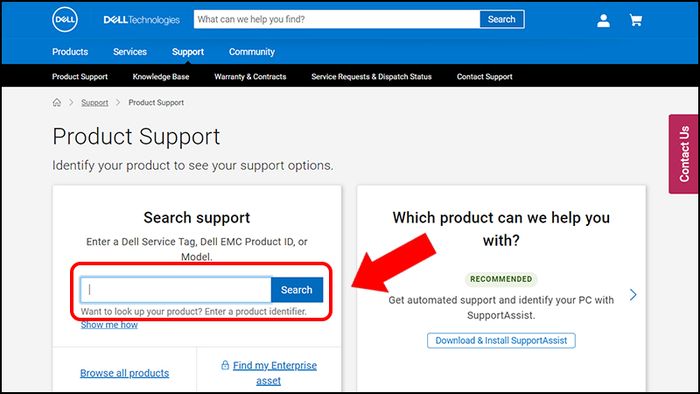Open Warranty & Contracts submenu item
Image resolution: width=700 pixels, height=394 pixels.
click(250, 77)
